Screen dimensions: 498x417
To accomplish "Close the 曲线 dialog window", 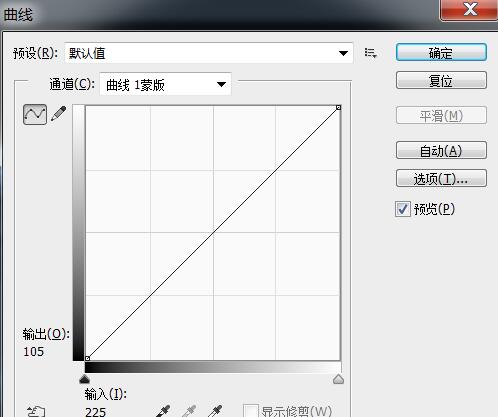I will tap(469, 9).
